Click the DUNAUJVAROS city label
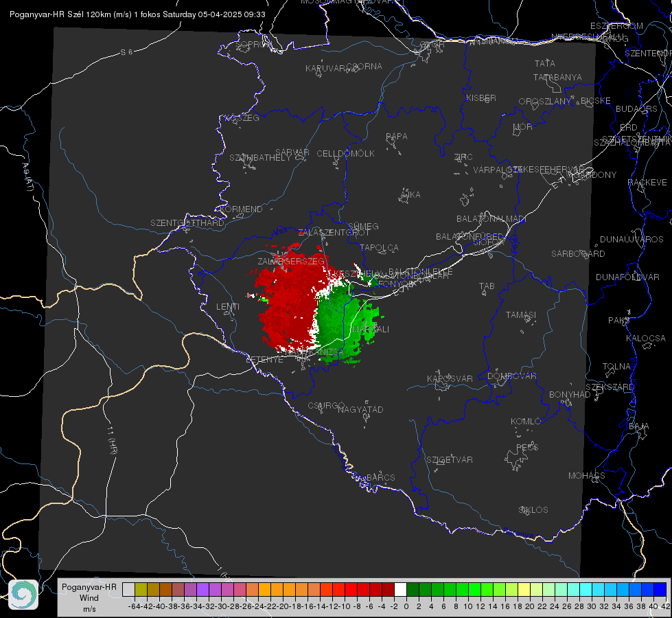The width and height of the screenshot is (672, 618). (632, 240)
